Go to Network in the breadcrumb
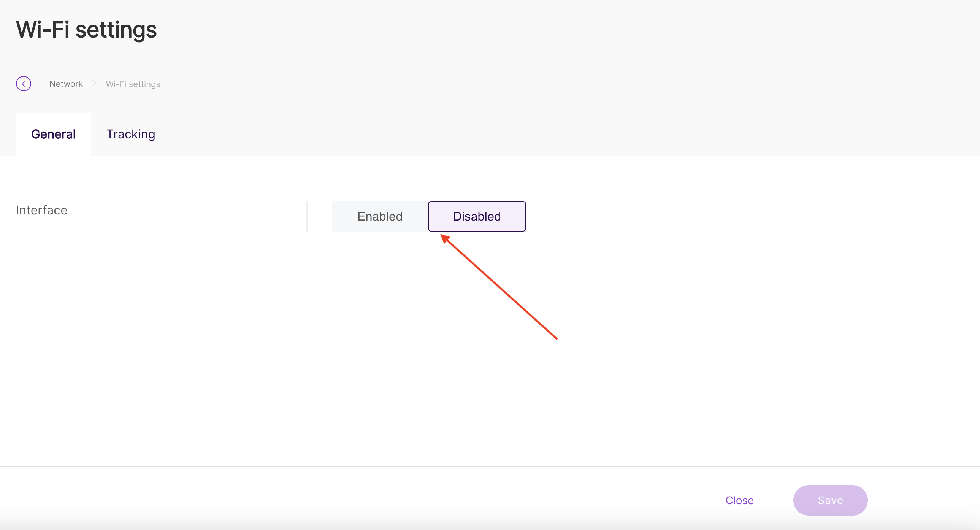The width and height of the screenshot is (980, 530). tap(66, 84)
